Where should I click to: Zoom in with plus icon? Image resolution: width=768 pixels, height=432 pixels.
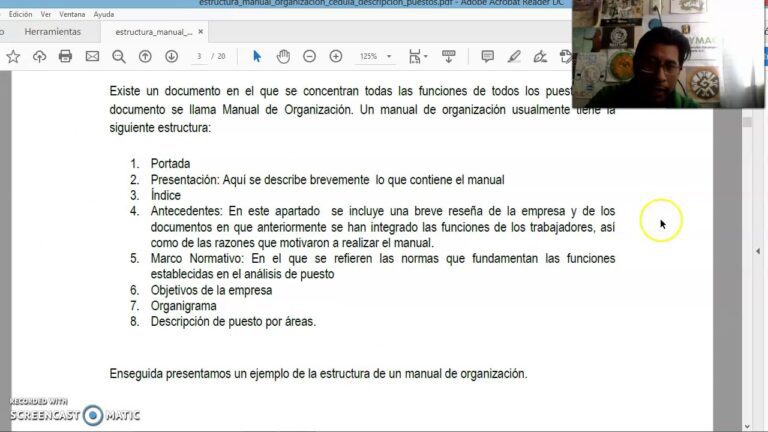336,57
